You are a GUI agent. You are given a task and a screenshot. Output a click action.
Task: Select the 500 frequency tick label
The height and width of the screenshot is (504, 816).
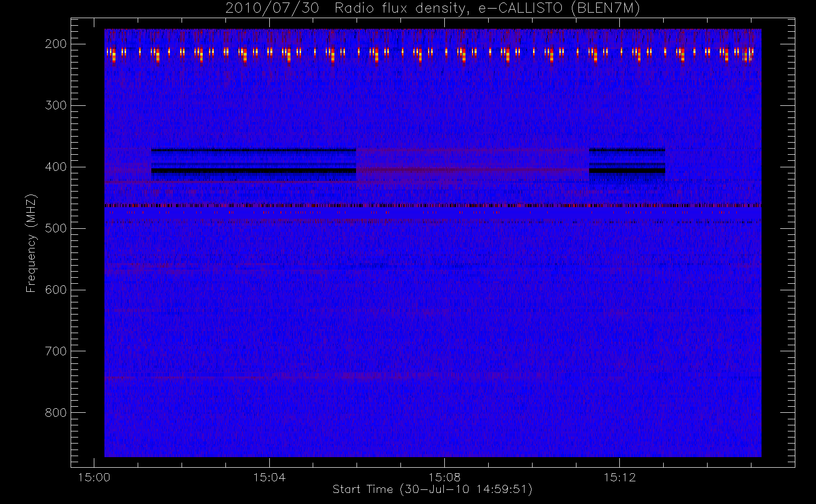click(56, 228)
